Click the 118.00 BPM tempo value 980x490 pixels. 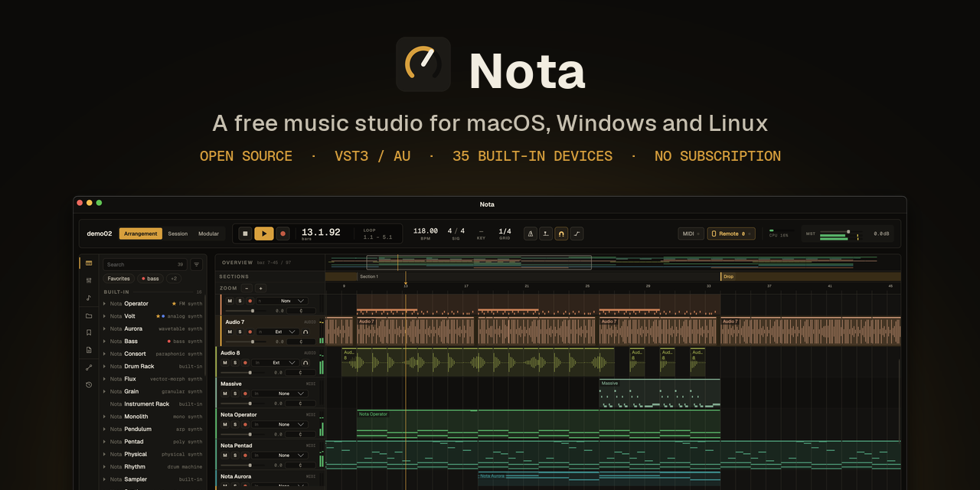(426, 233)
